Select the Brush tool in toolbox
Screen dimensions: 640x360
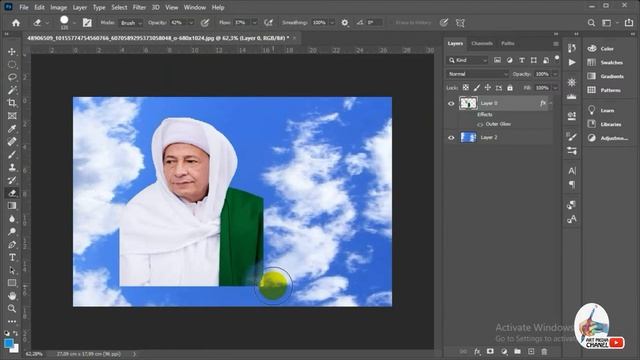tap(12, 154)
